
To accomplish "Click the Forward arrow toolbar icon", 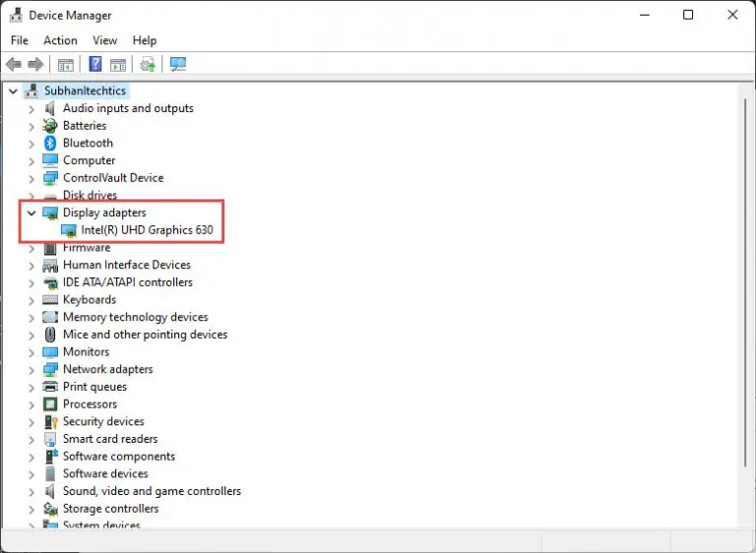I will pos(36,64).
